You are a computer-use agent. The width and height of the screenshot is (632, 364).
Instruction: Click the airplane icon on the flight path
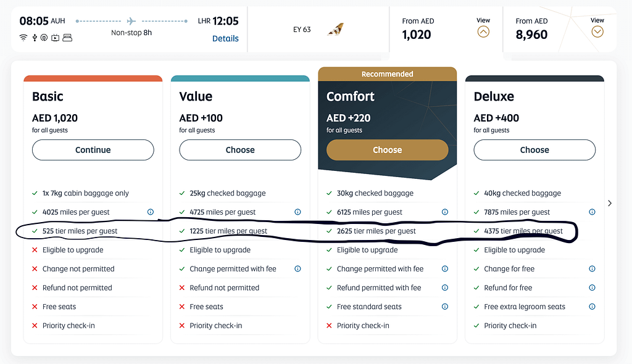click(x=131, y=20)
